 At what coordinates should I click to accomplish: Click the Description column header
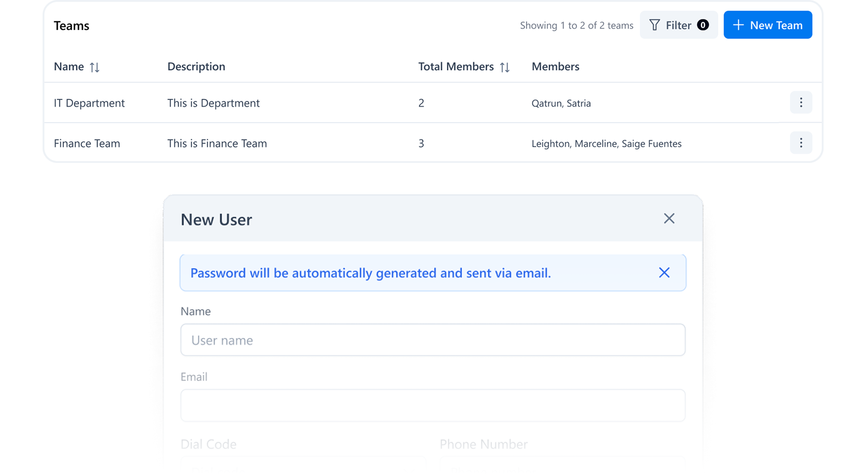(196, 67)
